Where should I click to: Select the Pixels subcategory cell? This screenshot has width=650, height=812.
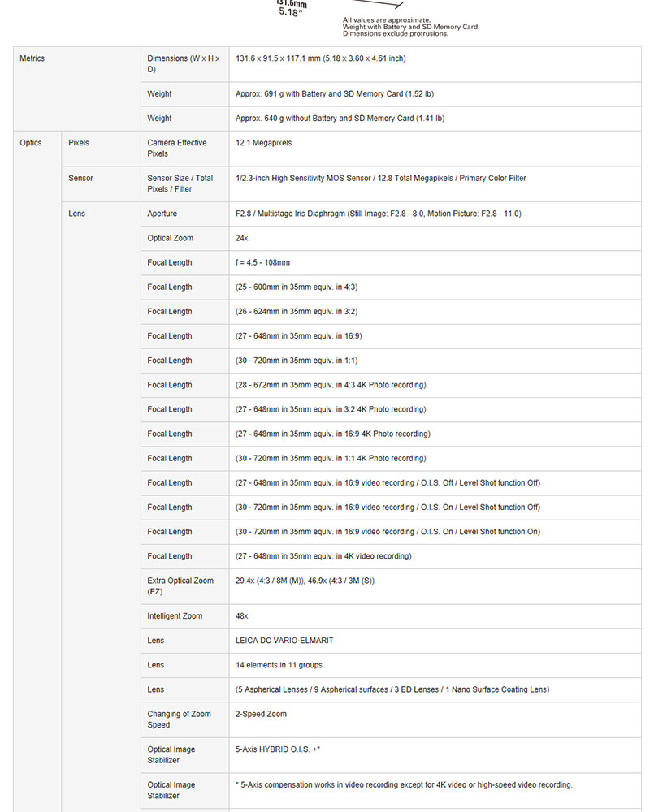[x=79, y=143]
